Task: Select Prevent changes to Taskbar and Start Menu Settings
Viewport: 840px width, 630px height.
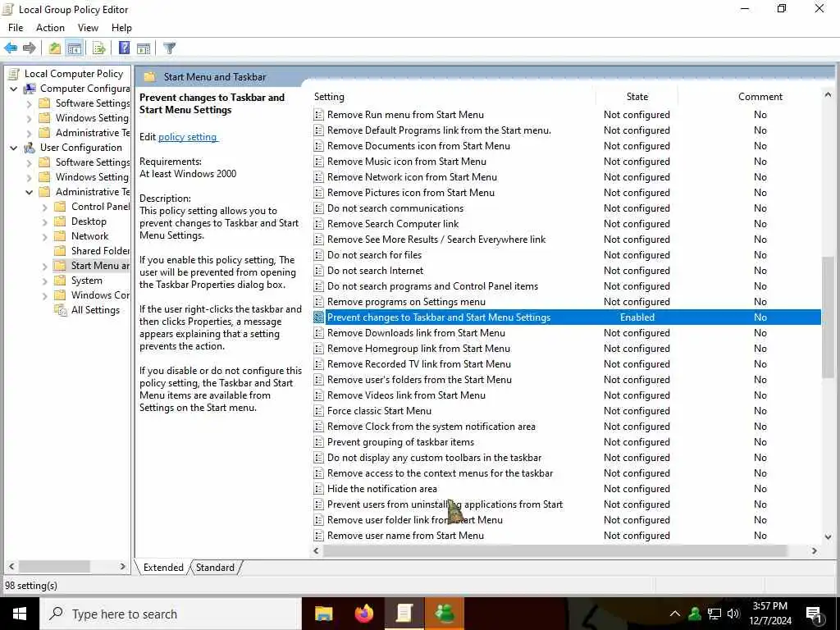Action: pos(567,317)
